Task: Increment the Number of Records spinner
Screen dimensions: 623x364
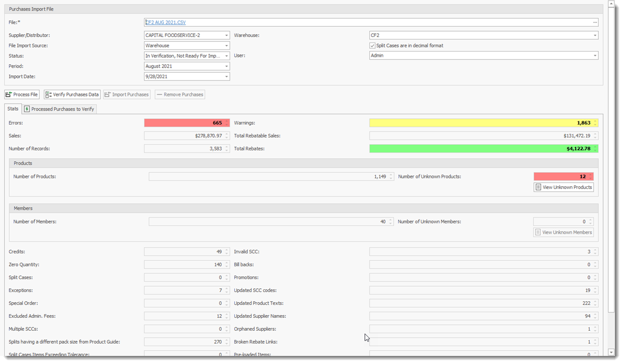Action: (226, 147)
